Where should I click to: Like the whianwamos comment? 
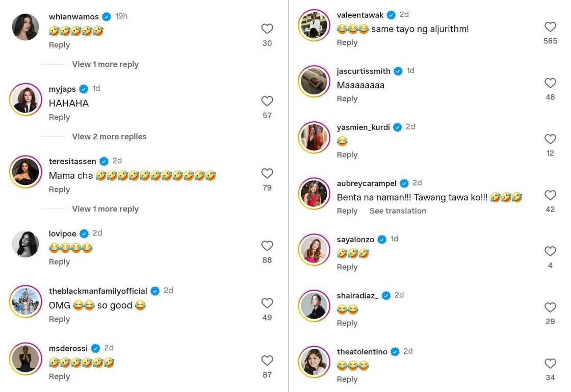(267, 29)
